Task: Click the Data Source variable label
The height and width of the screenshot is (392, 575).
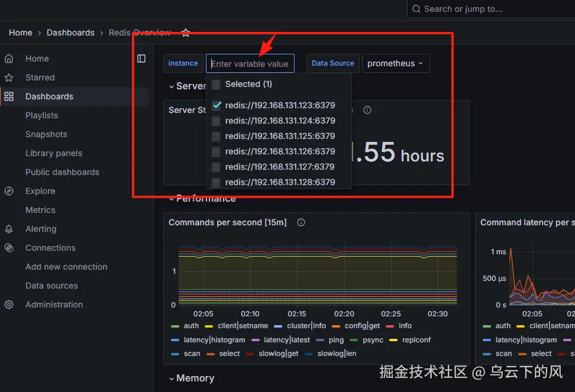Action: [x=332, y=63]
